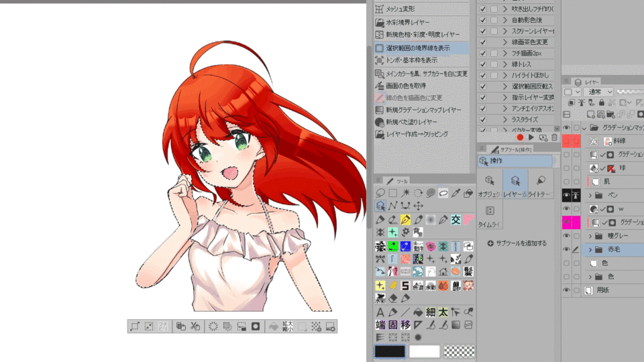
Task: Open the layer blend mode 通常 dropdown
Action: point(598,92)
